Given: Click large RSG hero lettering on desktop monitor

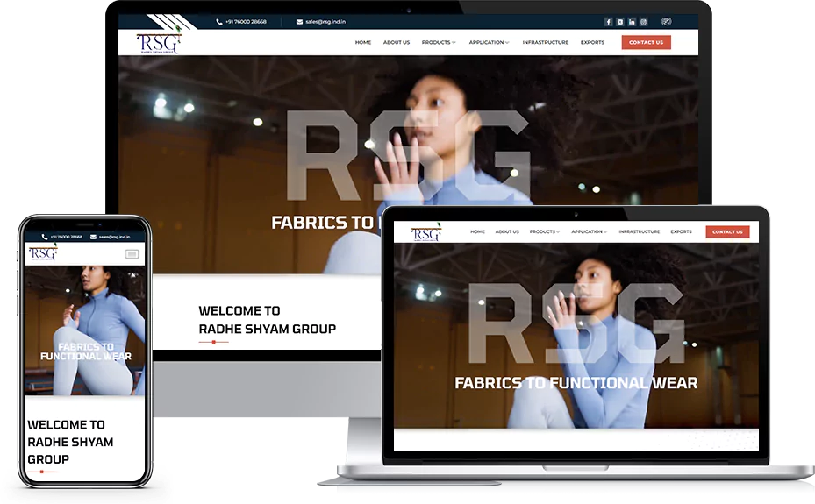Looking at the screenshot, I should [x=408, y=156].
